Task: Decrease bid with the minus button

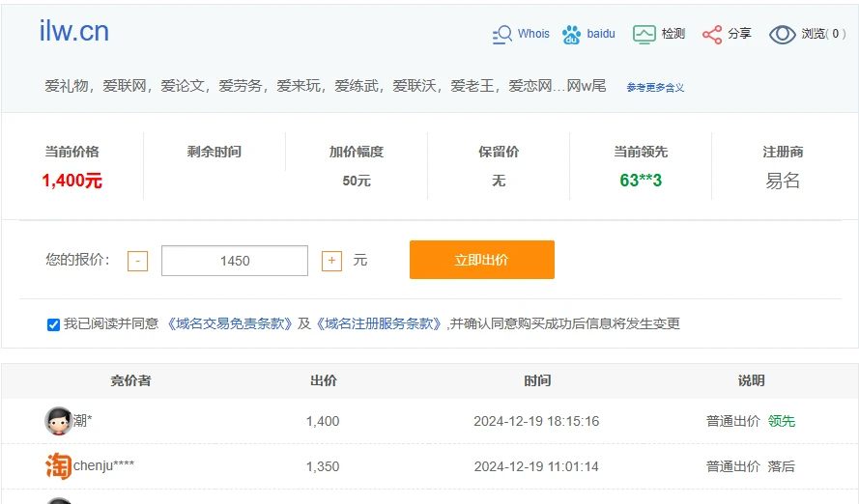Action: click(x=138, y=261)
